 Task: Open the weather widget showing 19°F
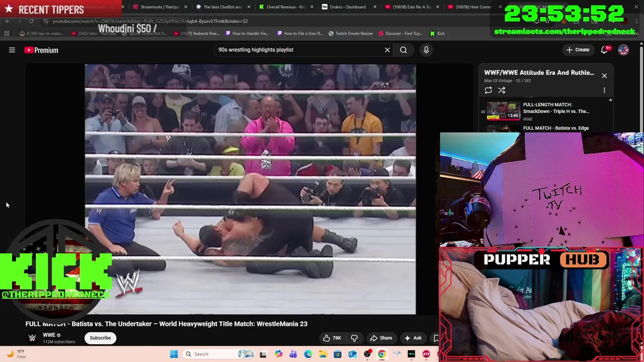point(15,354)
